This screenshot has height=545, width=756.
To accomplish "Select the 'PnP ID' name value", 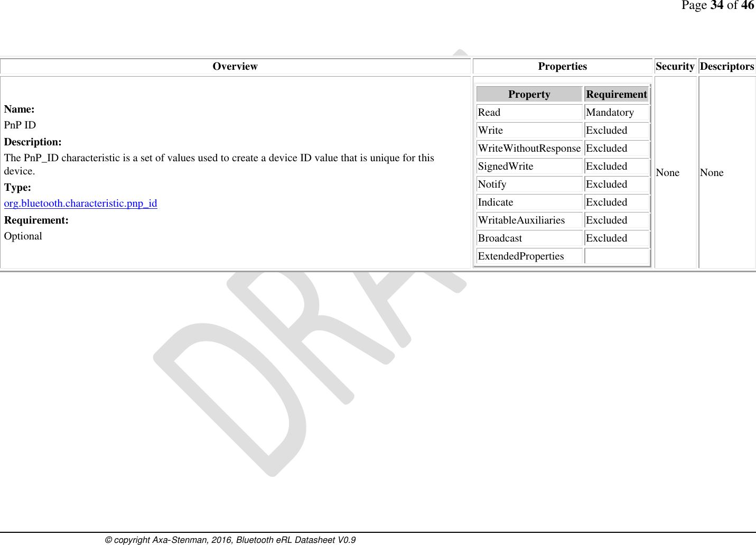I will [20, 125].
